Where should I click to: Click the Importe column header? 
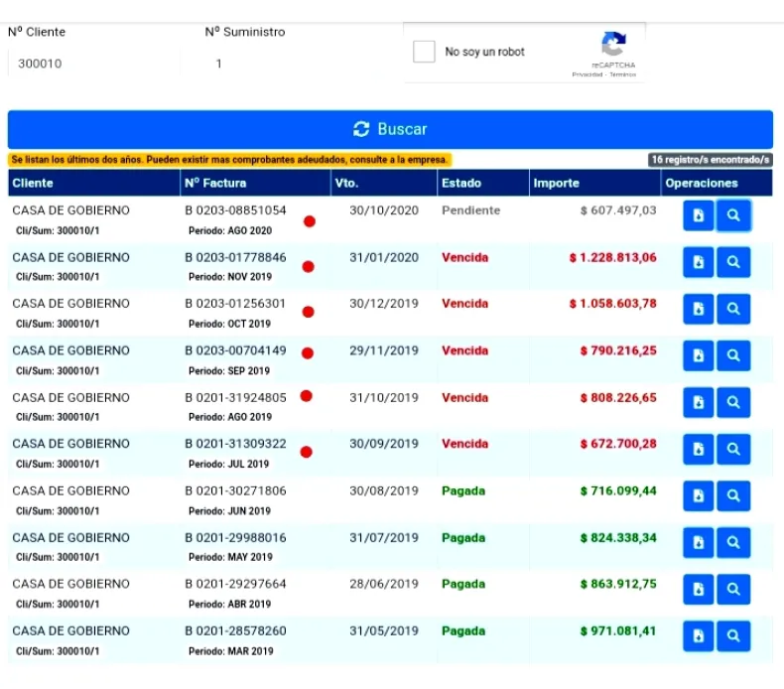(x=556, y=183)
